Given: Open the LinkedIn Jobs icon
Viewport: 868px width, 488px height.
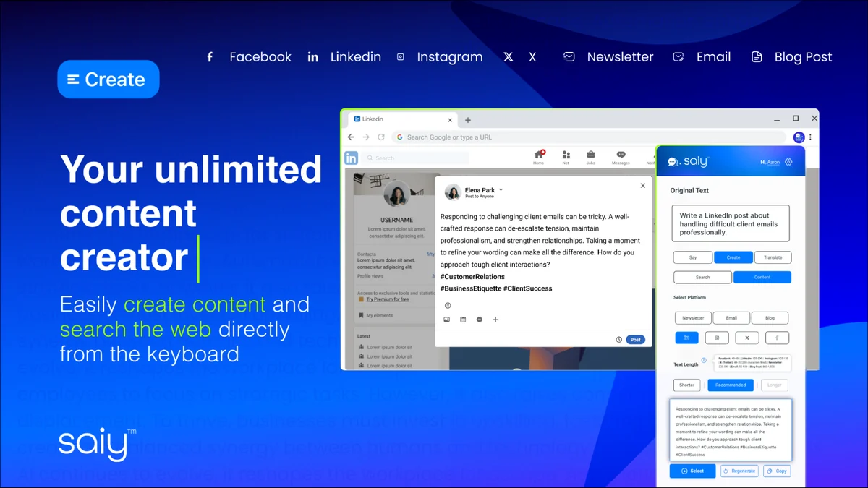Looking at the screenshot, I should (591, 157).
